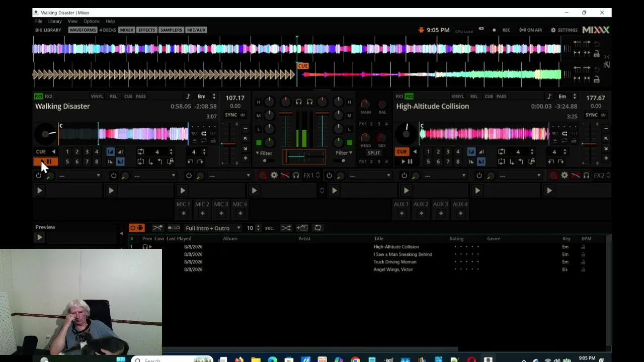Trigger hotcue 1 on the Walking Disaster deck
This screenshot has width=644, height=362.
coord(67,151)
